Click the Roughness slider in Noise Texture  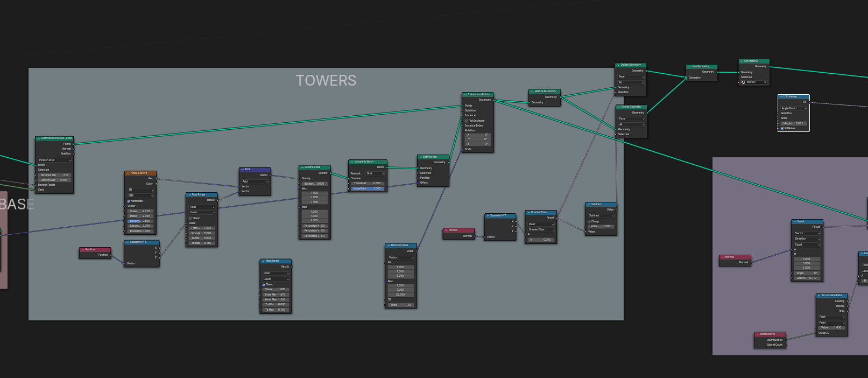click(140, 221)
